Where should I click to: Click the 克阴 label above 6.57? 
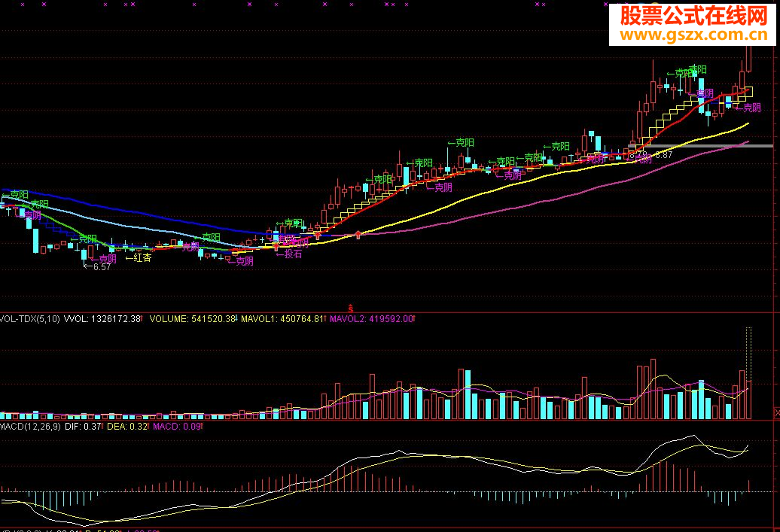[103, 259]
